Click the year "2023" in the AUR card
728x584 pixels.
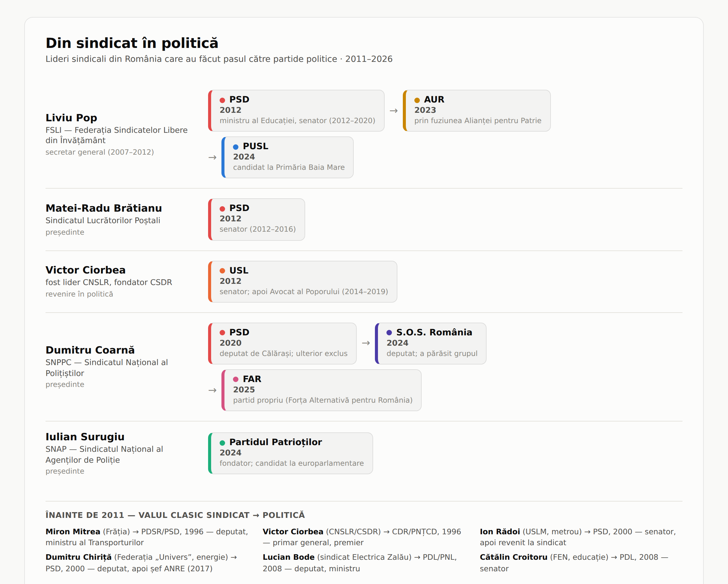click(x=425, y=110)
